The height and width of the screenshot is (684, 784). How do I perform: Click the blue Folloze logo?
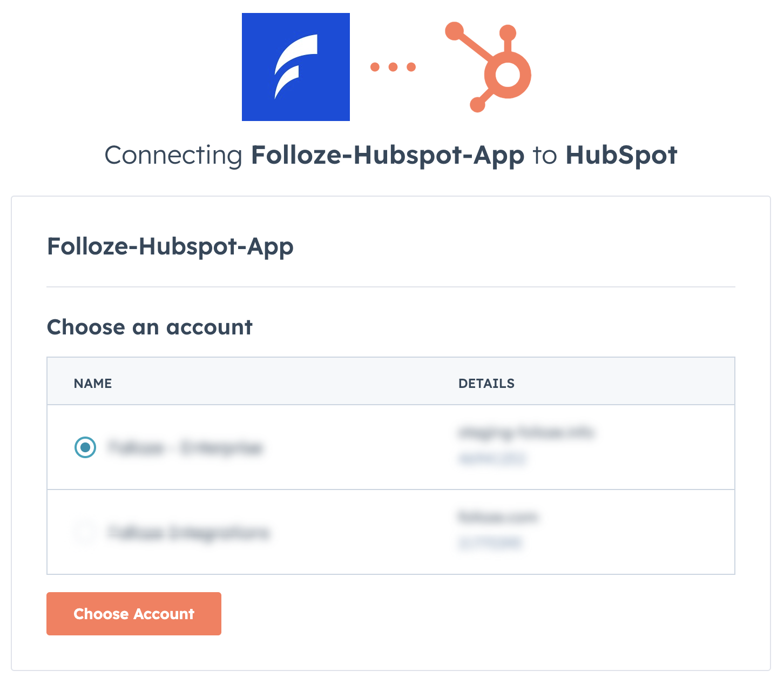(x=295, y=67)
